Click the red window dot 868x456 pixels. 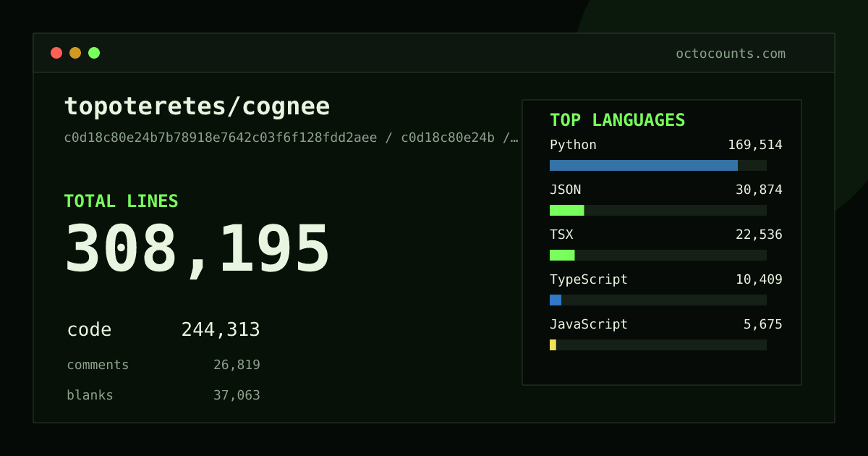(56, 53)
